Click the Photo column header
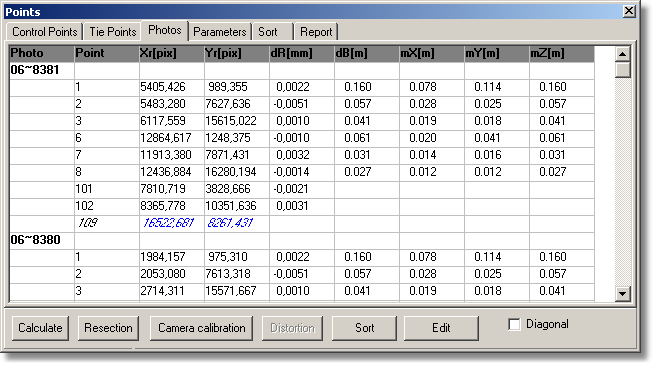The image size is (653, 365). pyautogui.click(x=42, y=53)
